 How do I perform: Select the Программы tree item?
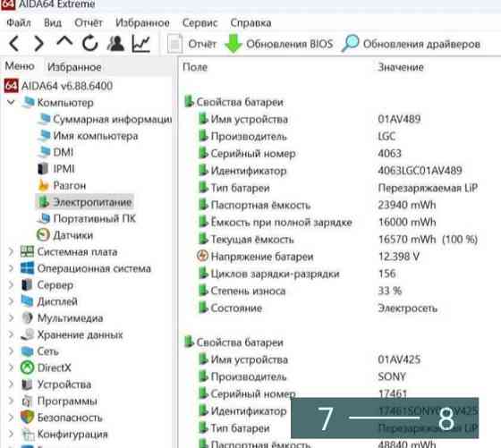pyautogui.click(x=67, y=402)
